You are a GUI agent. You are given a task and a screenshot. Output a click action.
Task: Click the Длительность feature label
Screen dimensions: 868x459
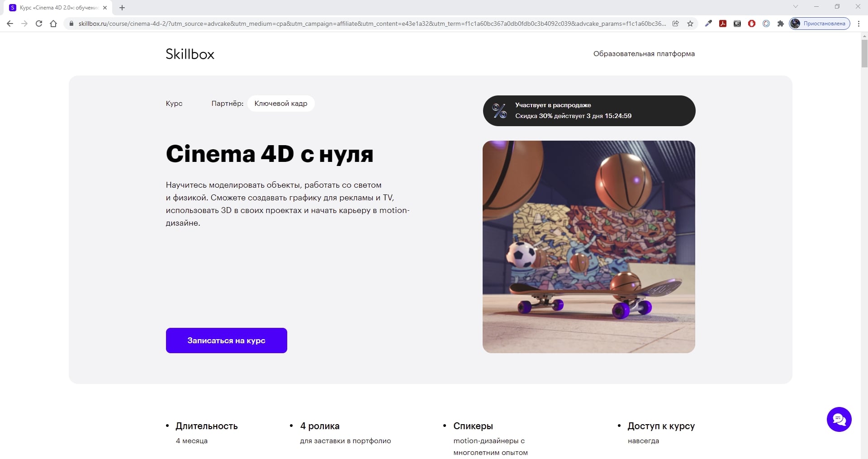pos(207,426)
